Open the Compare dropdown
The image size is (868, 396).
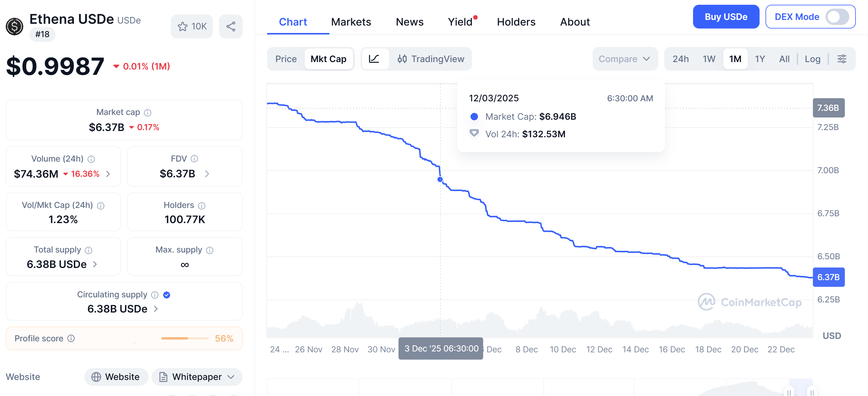624,59
